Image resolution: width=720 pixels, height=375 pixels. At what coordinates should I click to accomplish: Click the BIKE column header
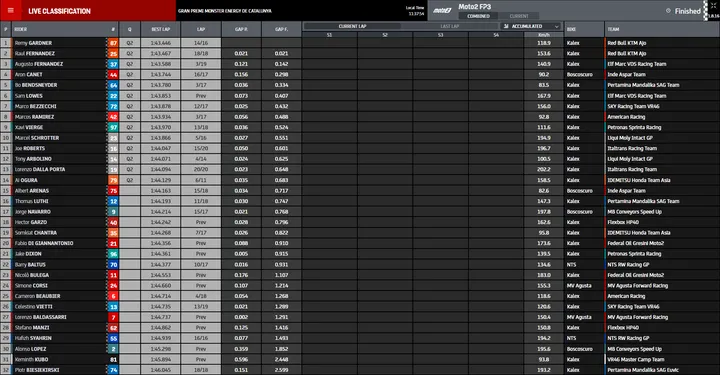571,29
